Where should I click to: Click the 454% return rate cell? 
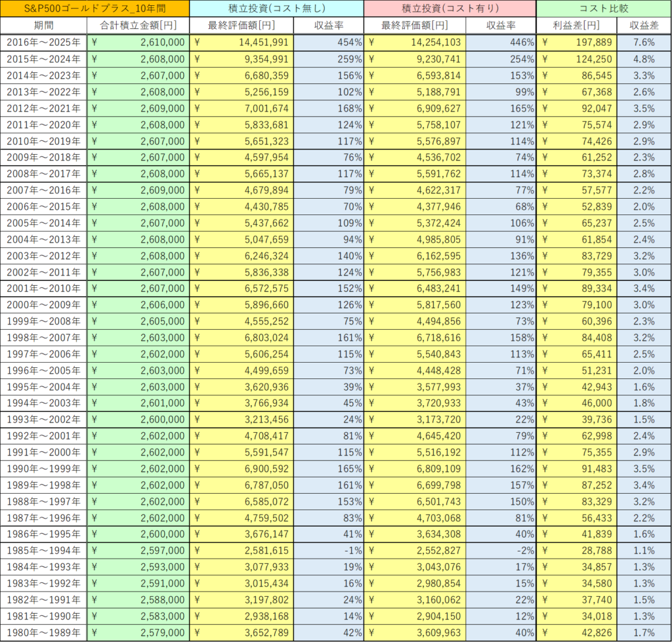pos(329,43)
